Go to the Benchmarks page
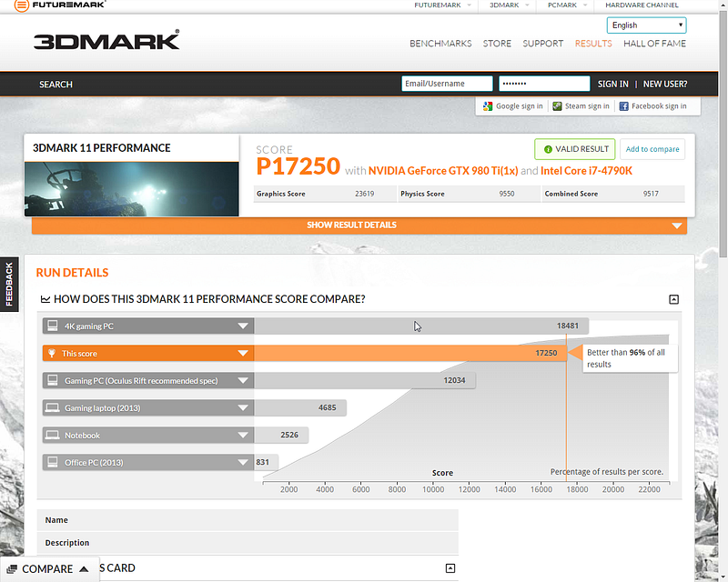The height and width of the screenshot is (582, 728). click(x=440, y=44)
